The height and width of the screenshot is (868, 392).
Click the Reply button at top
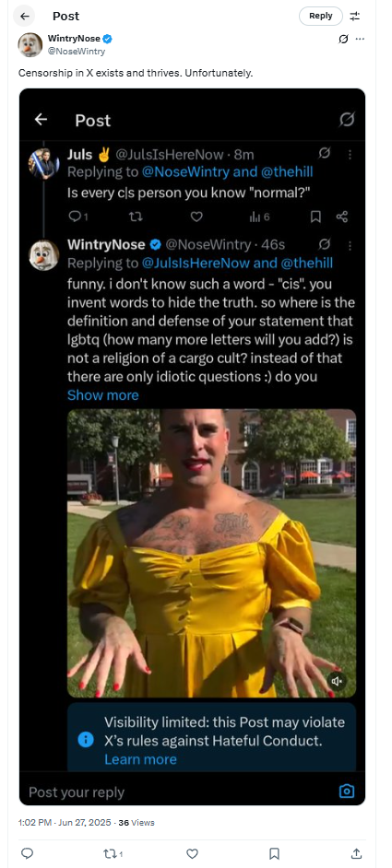pyautogui.click(x=320, y=16)
